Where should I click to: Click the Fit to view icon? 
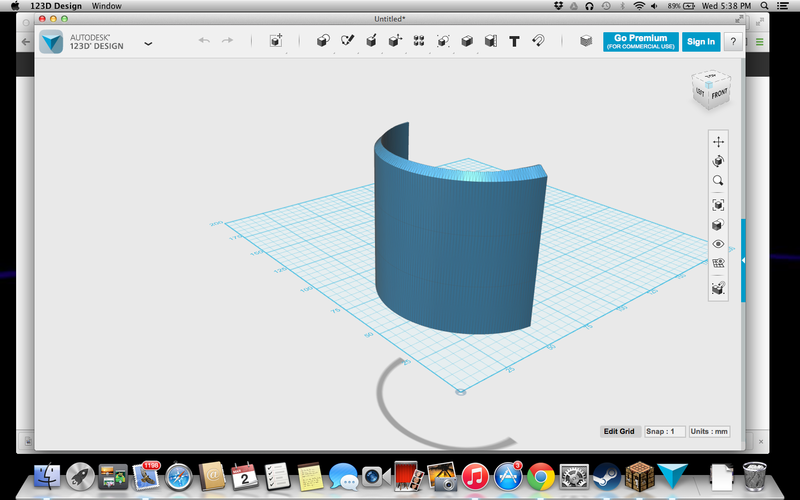pos(718,205)
